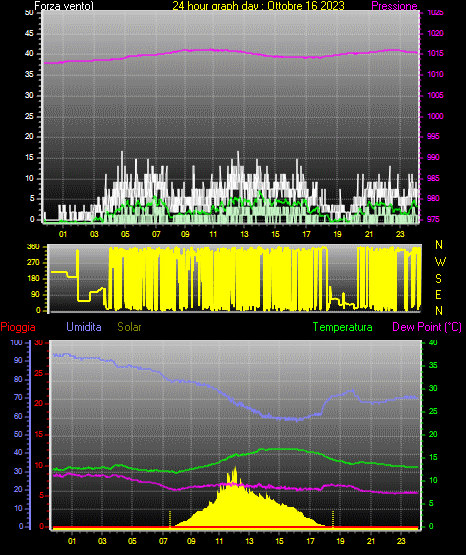Click wind speed axis value 45

pos(29,33)
